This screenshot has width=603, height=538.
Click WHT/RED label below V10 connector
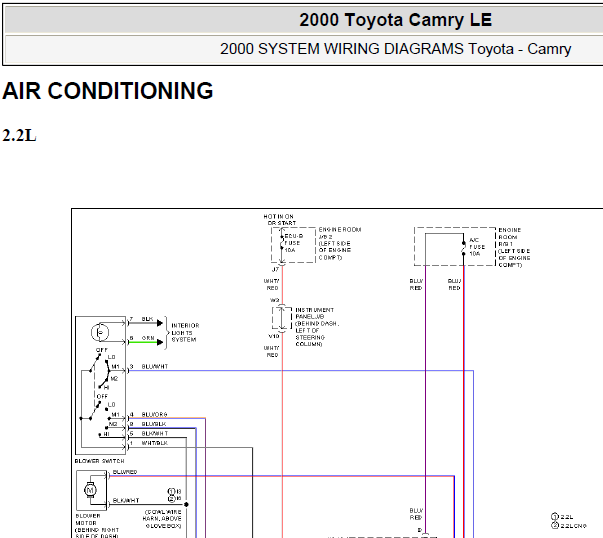click(272, 351)
